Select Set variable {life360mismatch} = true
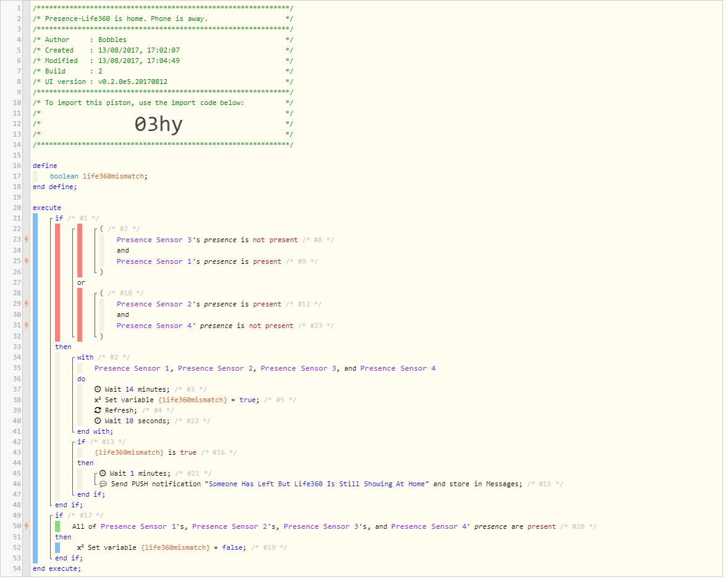 182,400
